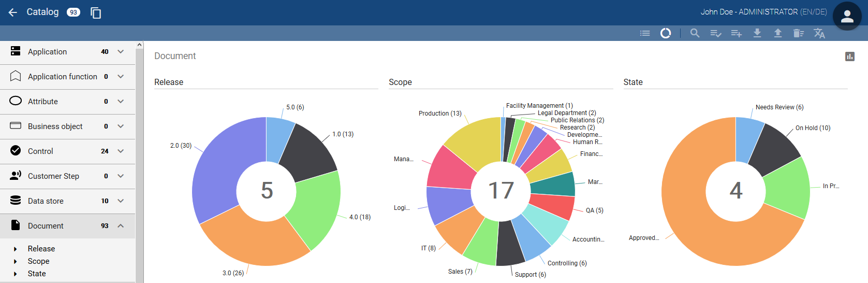Click the 93 count badge

[73, 12]
